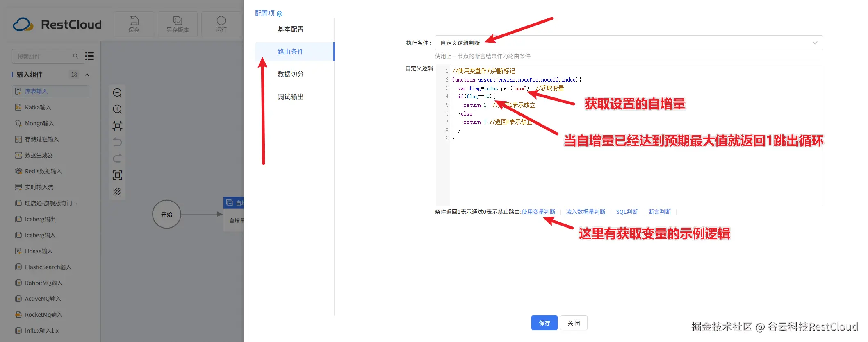Screen dimensions: 868x342
Task: Open the 路由条件 tab
Action: pos(294,52)
